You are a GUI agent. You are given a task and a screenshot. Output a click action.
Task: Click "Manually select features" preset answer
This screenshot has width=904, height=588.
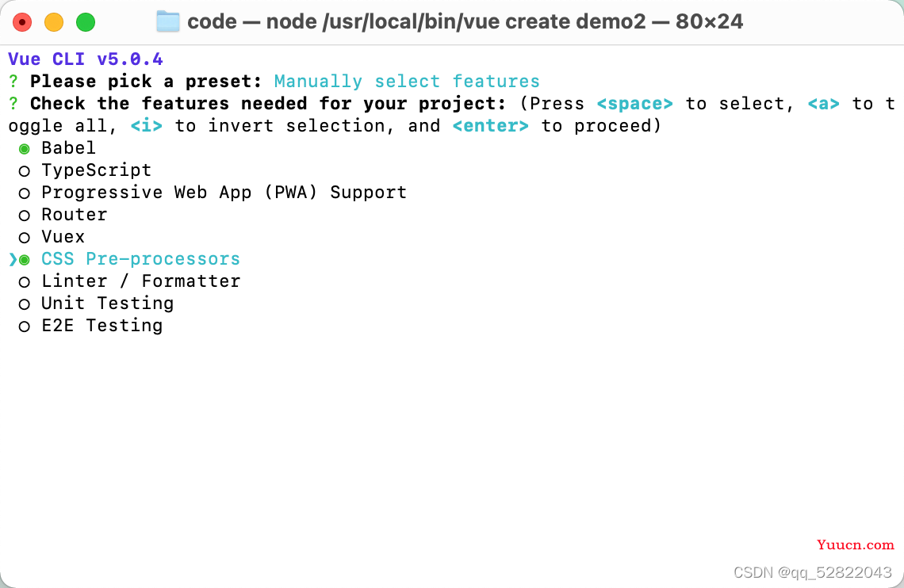[x=407, y=82]
